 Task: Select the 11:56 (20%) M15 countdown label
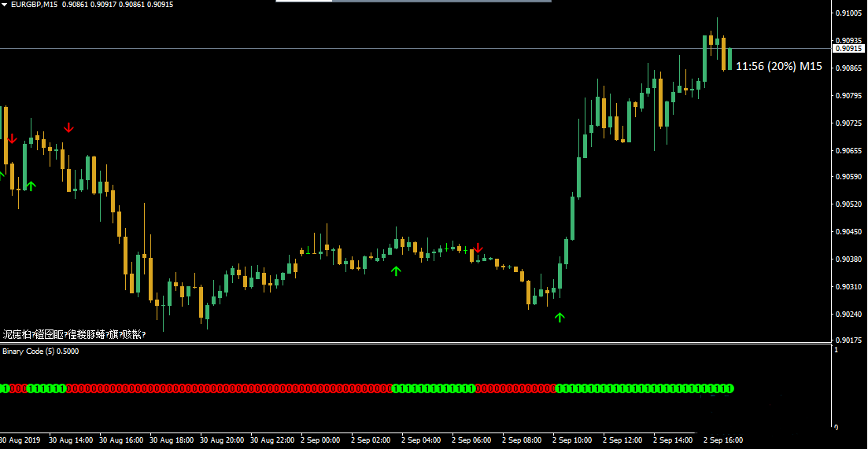778,67
